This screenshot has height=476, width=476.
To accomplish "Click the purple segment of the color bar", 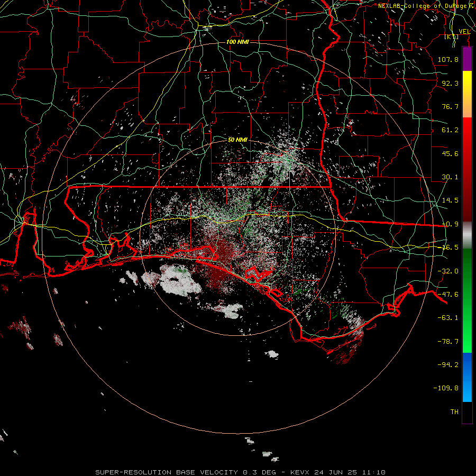I will pos(467,59).
